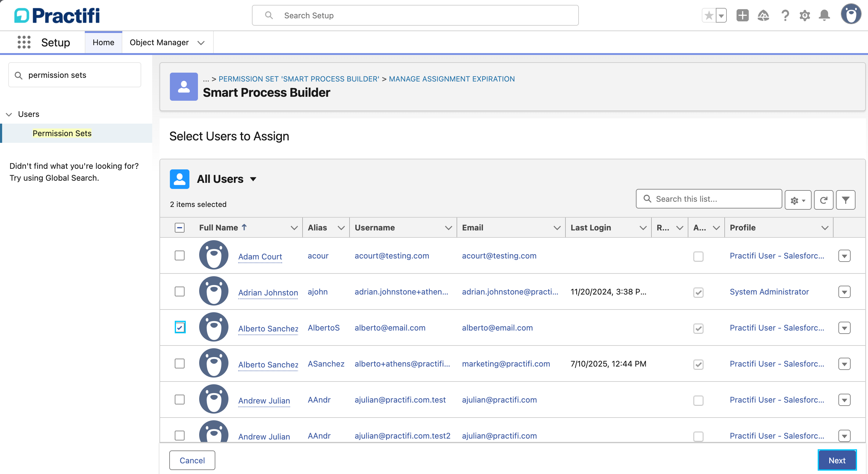
Task: Click the All Users list icon
Action: click(180, 179)
